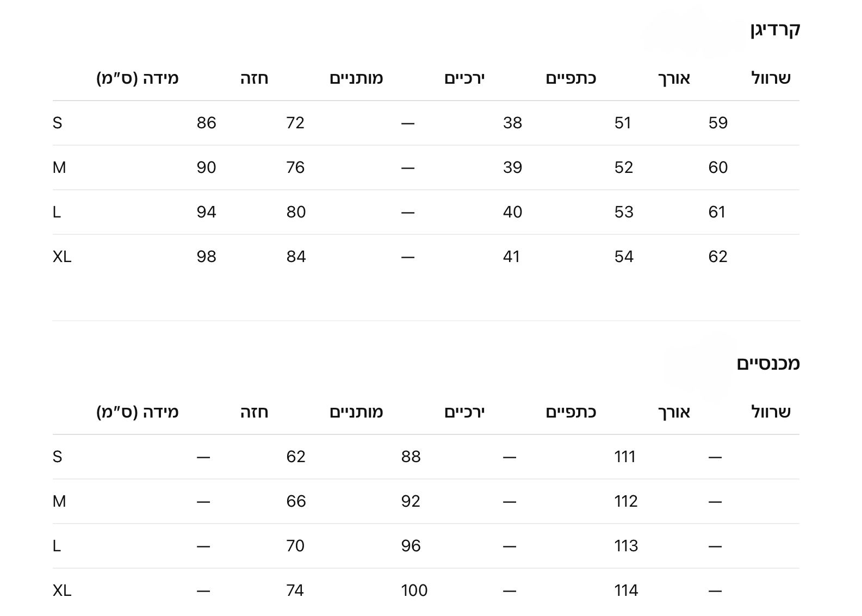Select the pants M hips value 92
The height and width of the screenshot is (616, 862).
[411, 501]
